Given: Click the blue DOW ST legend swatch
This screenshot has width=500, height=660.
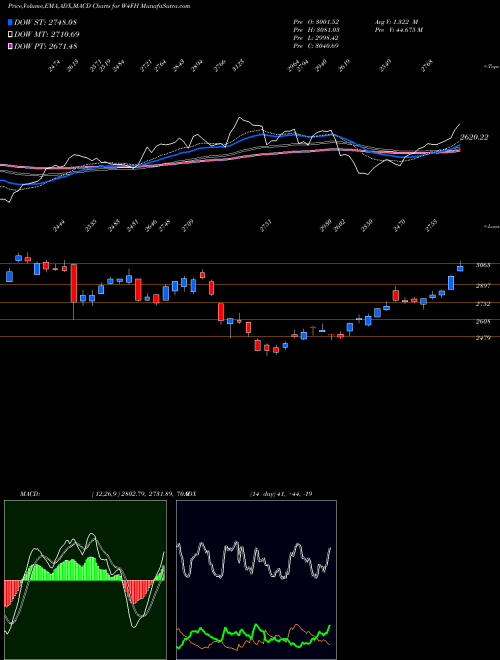Looking at the screenshot, I should click(x=10, y=22).
